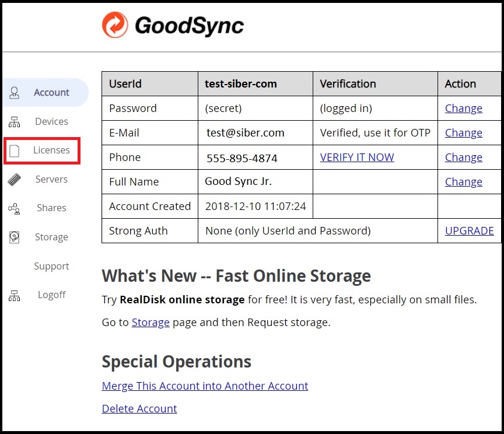504x434 pixels.
Task: Click the Storage disk icon
Action: pos(15,237)
